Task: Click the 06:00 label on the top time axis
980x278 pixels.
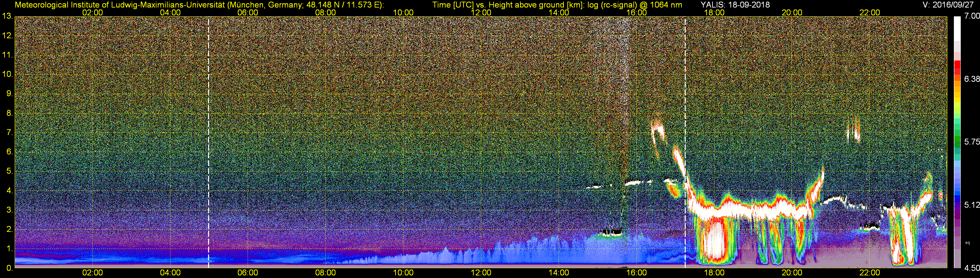Action: (x=248, y=12)
